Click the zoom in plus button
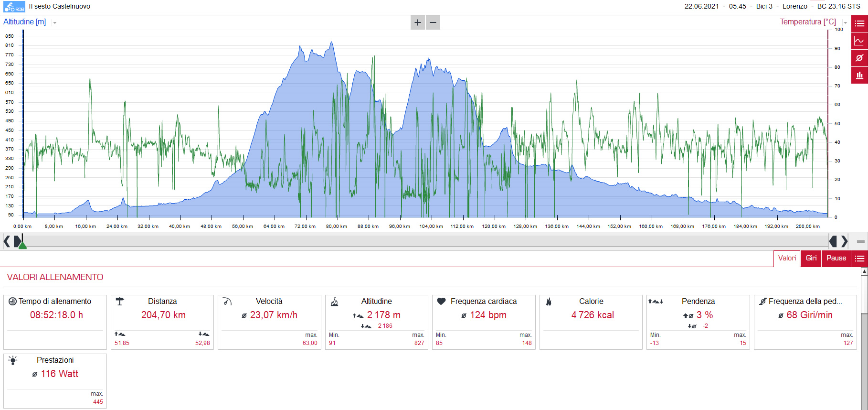 tap(418, 22)
